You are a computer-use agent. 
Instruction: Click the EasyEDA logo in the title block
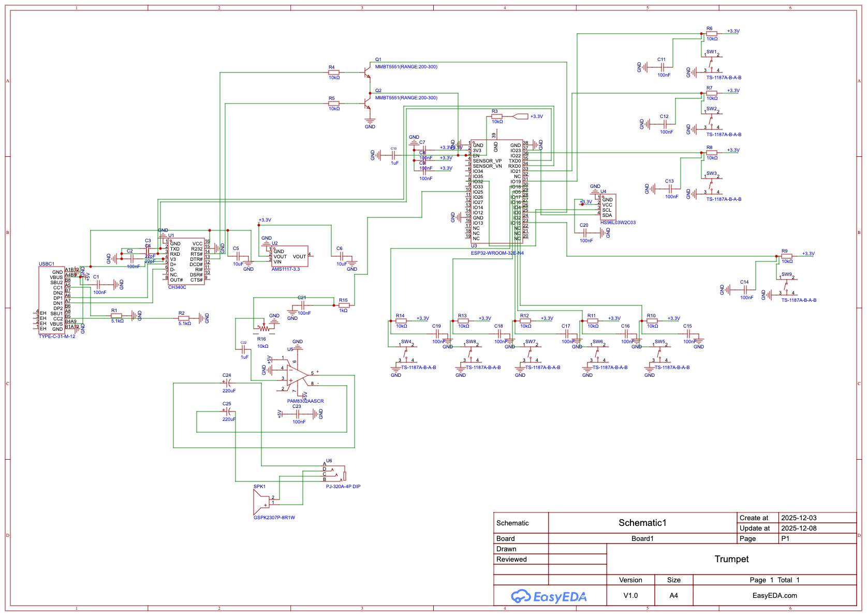550,595
